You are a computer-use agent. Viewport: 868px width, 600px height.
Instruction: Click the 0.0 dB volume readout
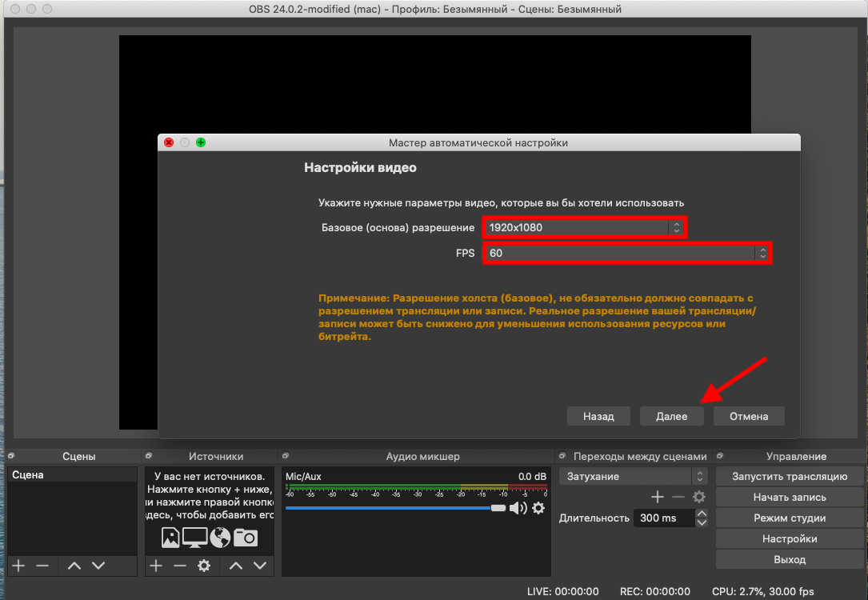coord(532,477)
